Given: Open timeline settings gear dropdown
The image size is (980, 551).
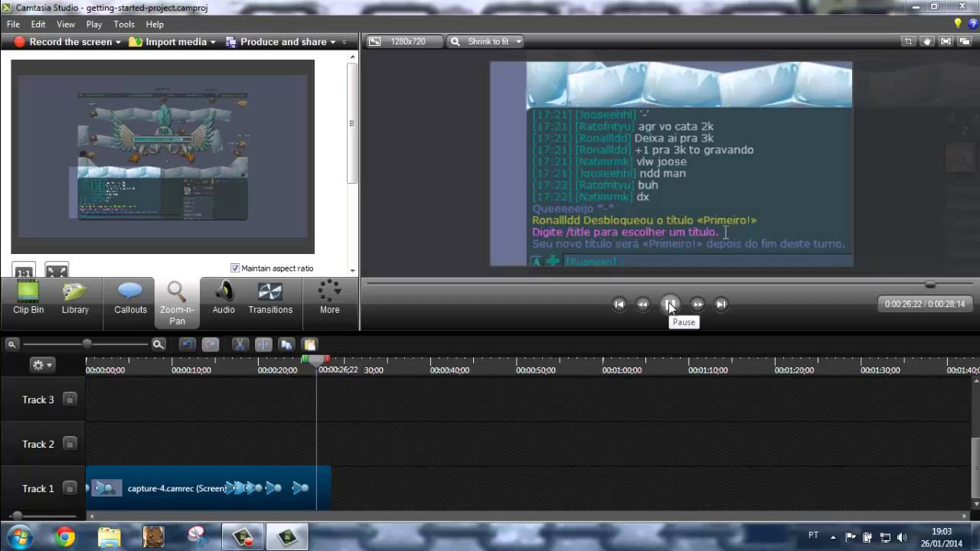Looking at the screenshot, I should click(41, 365).
